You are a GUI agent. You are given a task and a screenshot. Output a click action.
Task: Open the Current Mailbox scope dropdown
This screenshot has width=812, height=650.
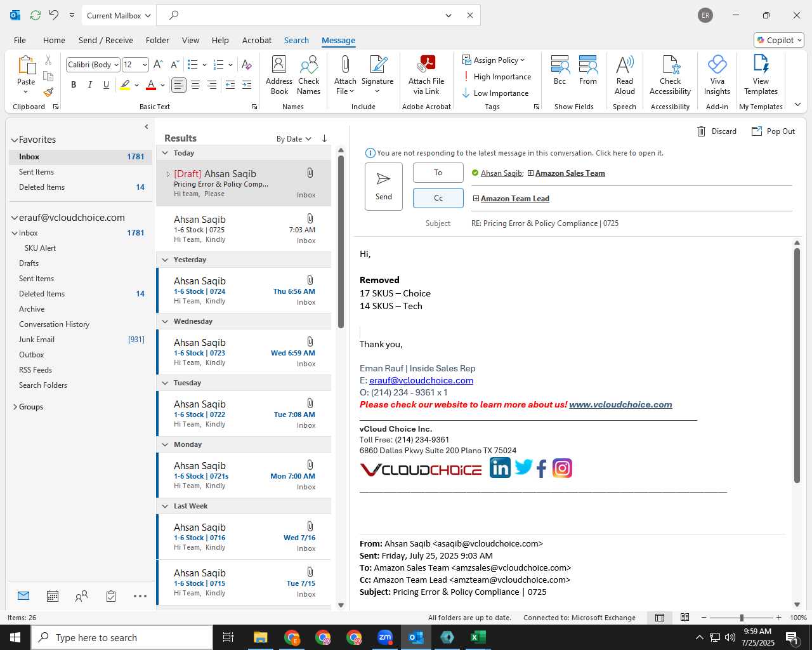click(x=118, y=15)
